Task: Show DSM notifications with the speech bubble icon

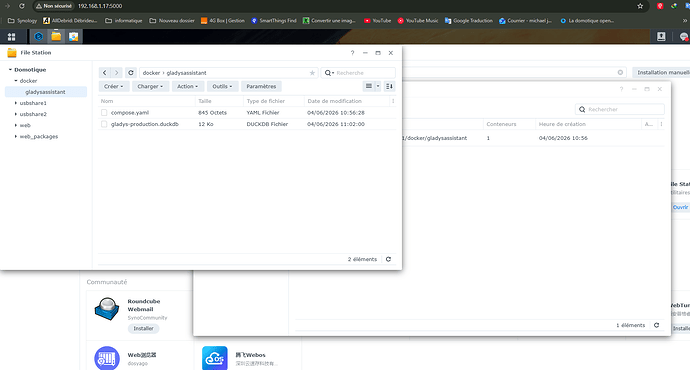Action: [x=683, y=37]
